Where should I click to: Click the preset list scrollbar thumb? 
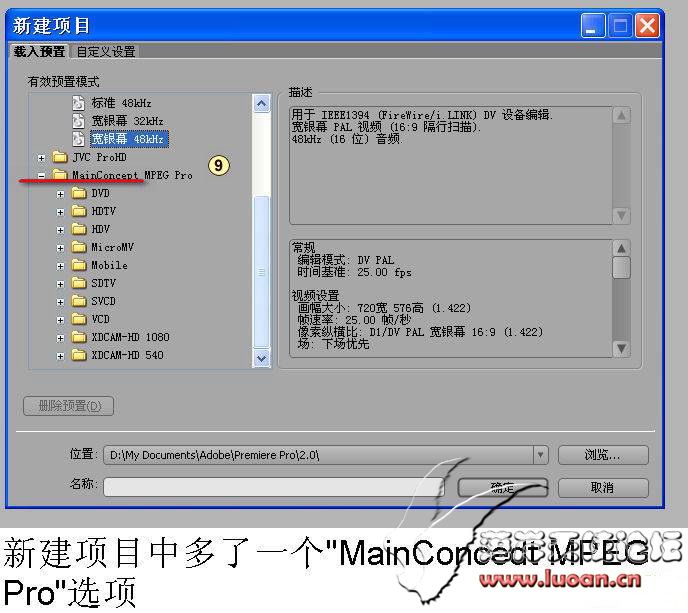[262, 272]
